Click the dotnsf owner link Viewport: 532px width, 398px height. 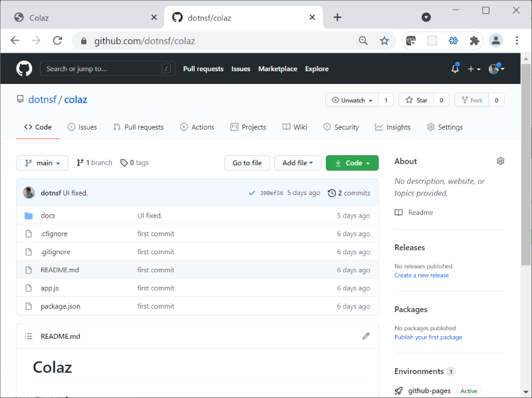click(x=42, y=100)
